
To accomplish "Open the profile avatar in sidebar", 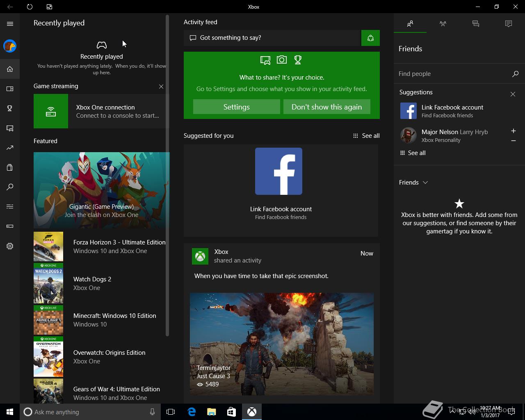I will 10,46.
